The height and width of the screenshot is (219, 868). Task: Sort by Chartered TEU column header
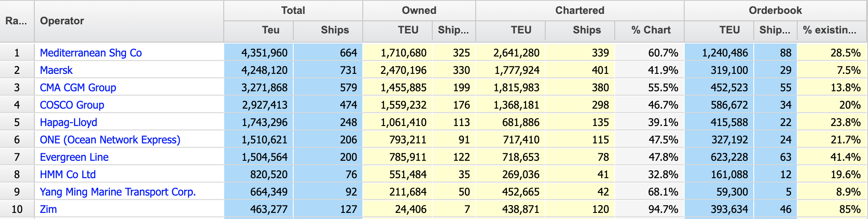pos(521,30)
